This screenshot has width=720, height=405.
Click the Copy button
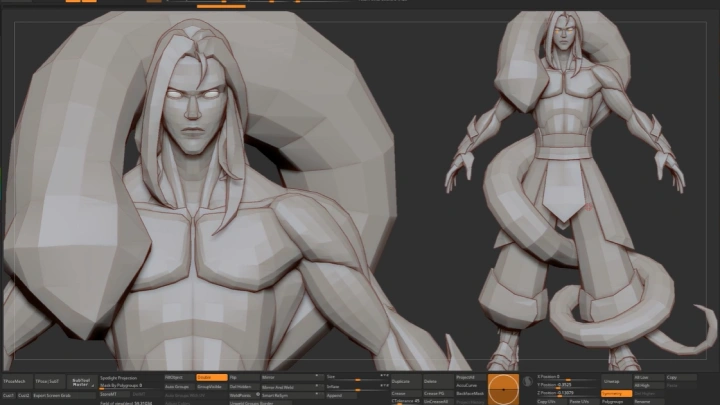[x=681, y=377]
